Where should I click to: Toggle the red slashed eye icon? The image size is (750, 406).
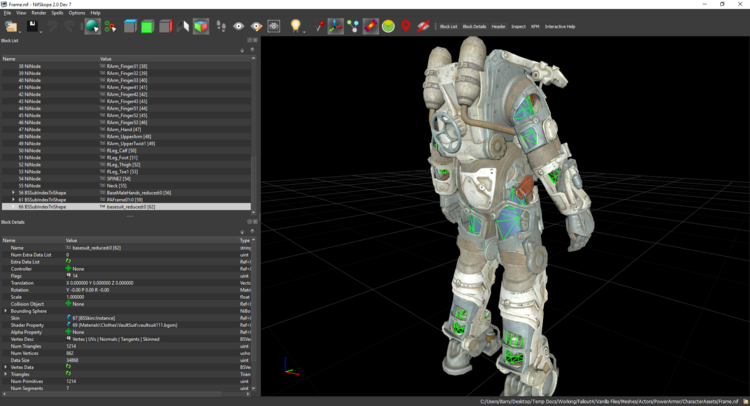pos(423,26)
